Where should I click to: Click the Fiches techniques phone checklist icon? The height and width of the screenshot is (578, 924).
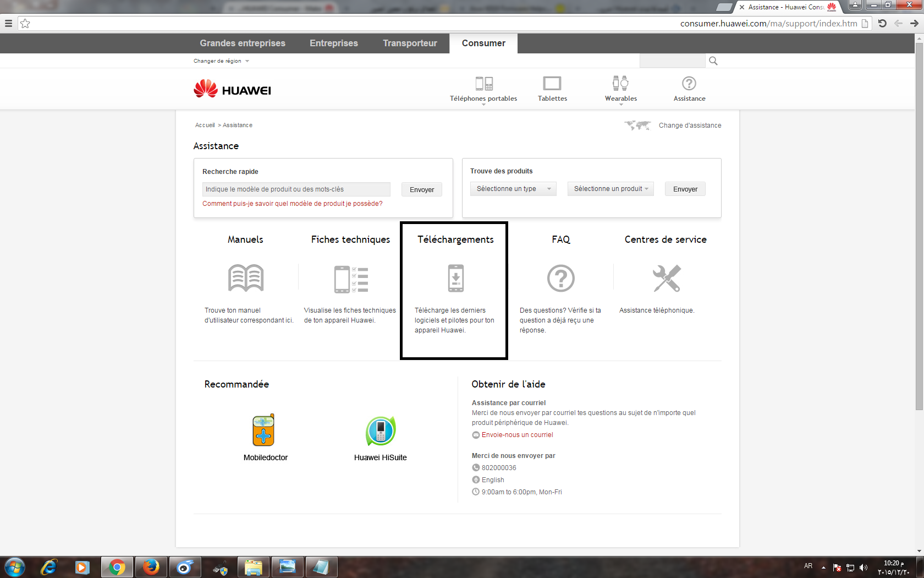tap(351, 279)
